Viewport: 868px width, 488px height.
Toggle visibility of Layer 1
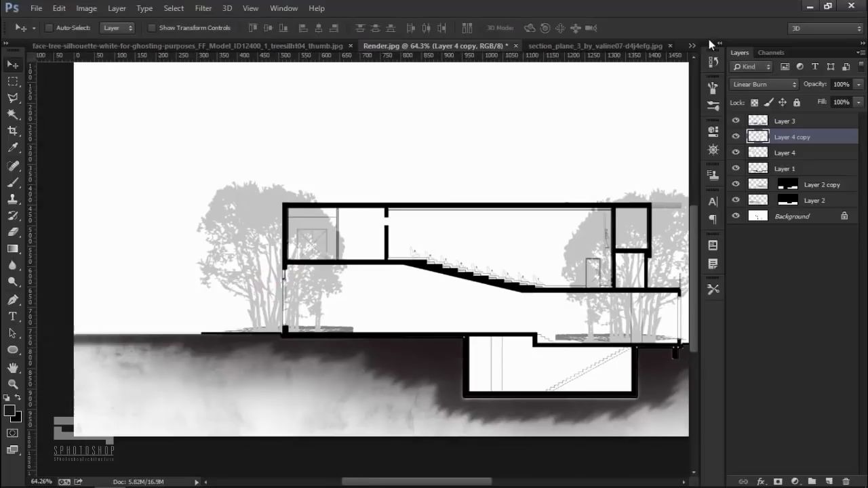(x=736, y=168)
